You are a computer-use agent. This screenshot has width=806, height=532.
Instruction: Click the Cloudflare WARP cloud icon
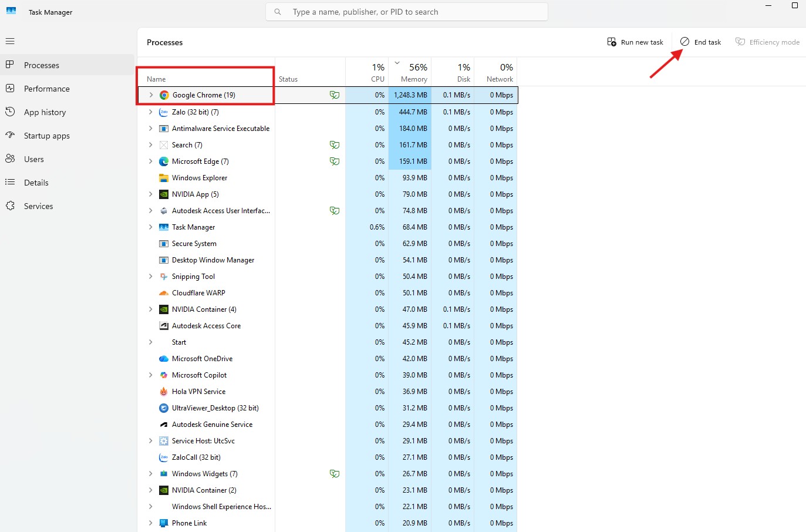coord(164,293)
